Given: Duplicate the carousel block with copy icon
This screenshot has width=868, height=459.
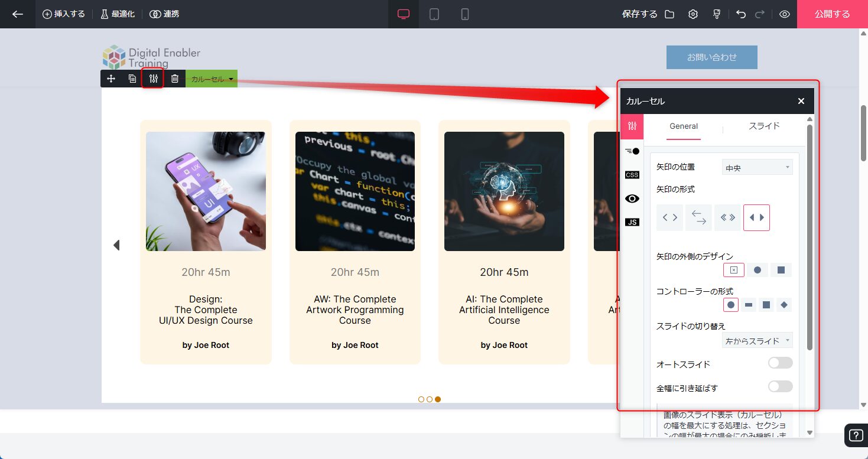Looking at the screenshot, I should tap(132, 79).
